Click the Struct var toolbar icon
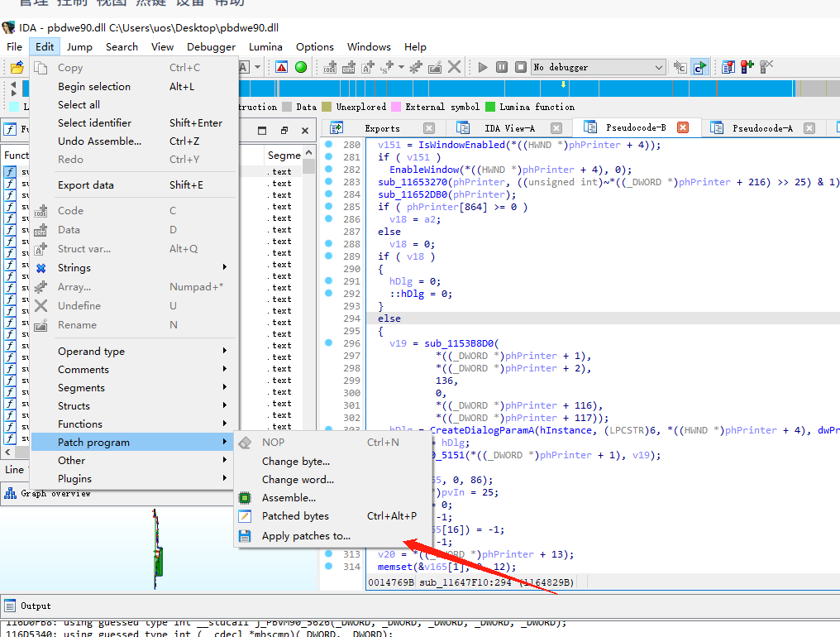The width and height of the screenshot is (840, 637). 368,67
